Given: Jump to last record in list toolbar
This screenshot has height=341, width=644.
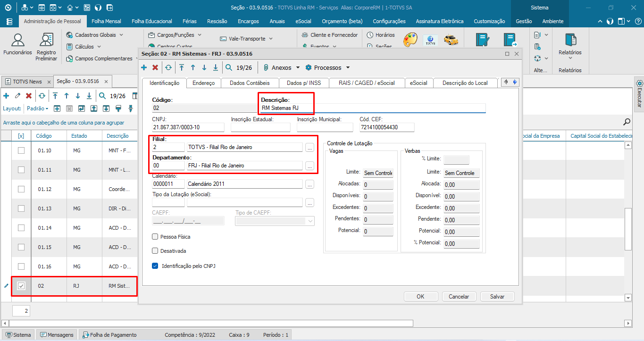Looking at the screenshot, I should tap(89, 96).
